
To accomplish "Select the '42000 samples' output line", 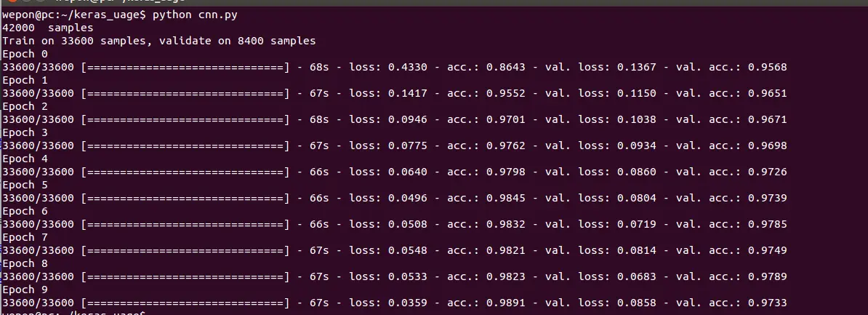I will (47, 28).
